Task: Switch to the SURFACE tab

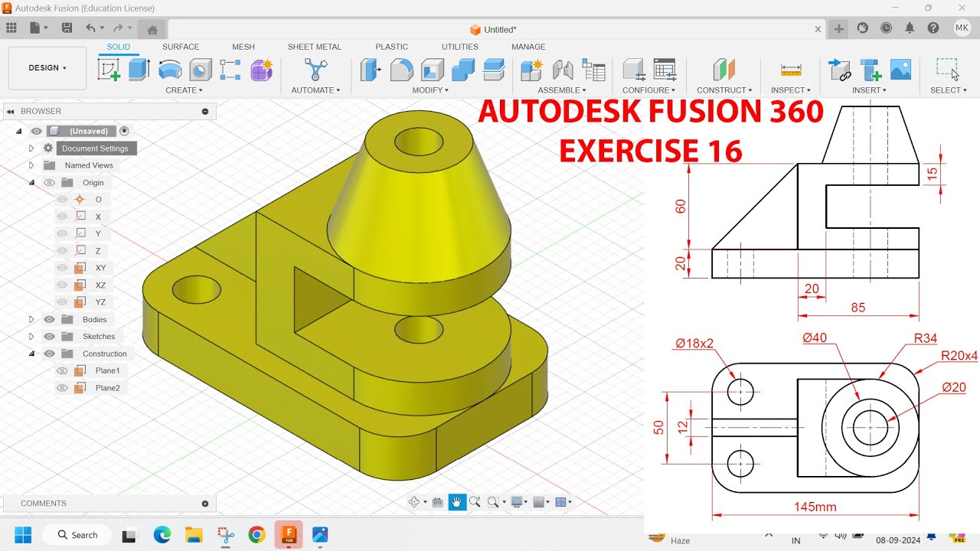Action: [x=181, y=47]
